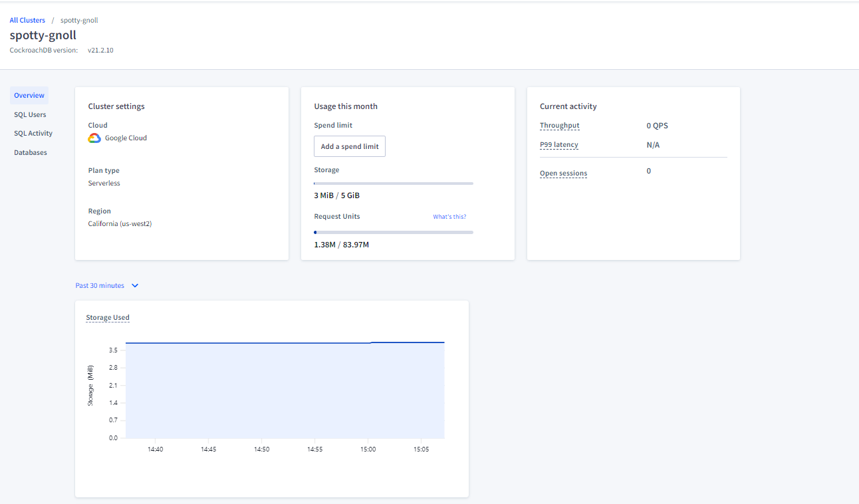Click Add a spend limit button
Screen dimensions: 859x504
[x=350, y=146]
